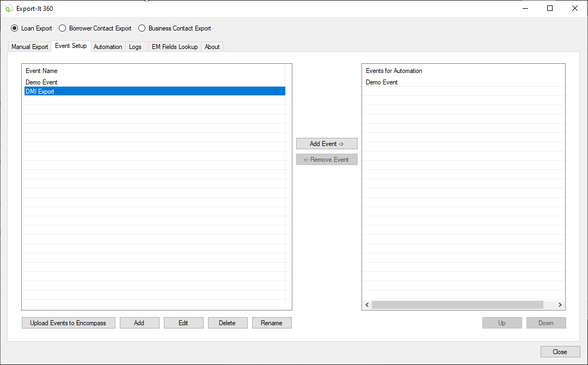Select the Loan Export radio button
Screen dimensions: 588x365
point(15,28)
